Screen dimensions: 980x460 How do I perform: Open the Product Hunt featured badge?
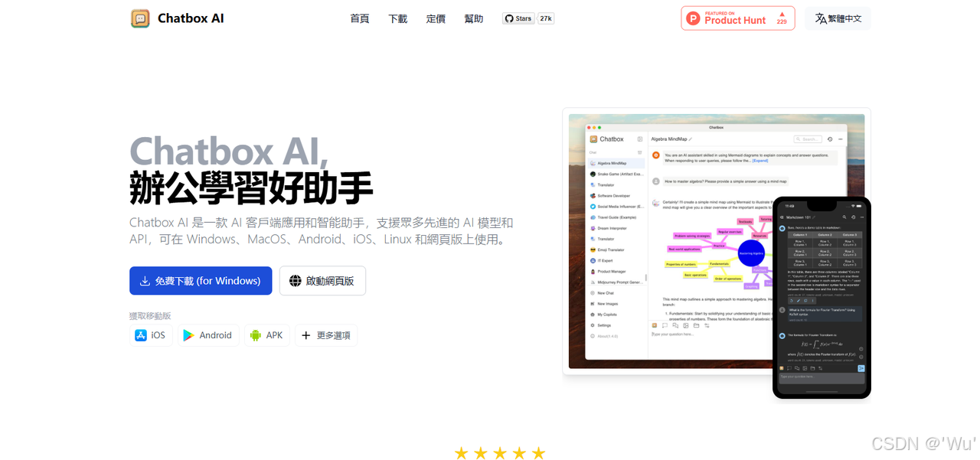[x=738, y=18]
